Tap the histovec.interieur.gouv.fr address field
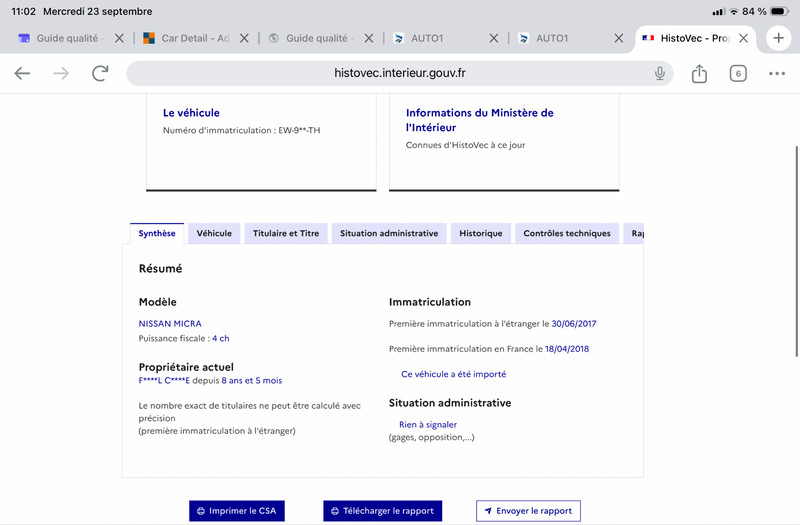 click(399, 73)
